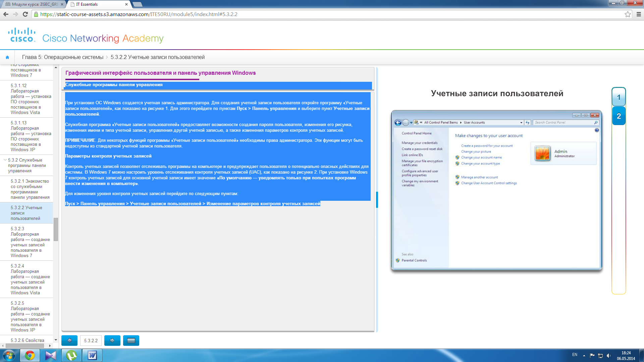Screen dimensions: 644x362
Task: Click the Show desktop strip
Action: pos(642,355)
